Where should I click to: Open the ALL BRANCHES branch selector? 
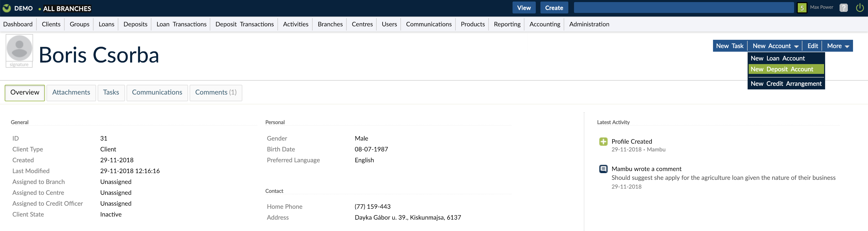point(67,9)
